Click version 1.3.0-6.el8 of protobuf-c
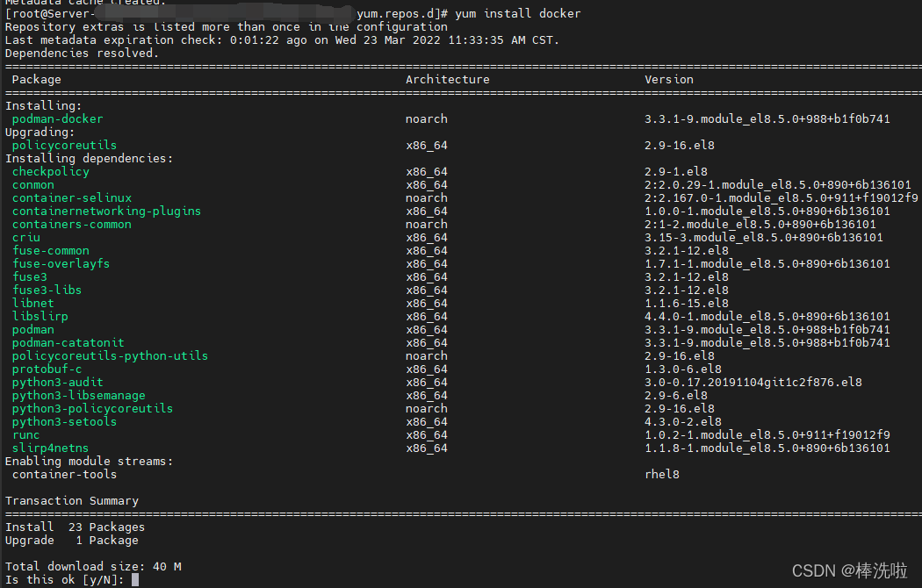Viewport: 922px width, 588px height. 683,369
